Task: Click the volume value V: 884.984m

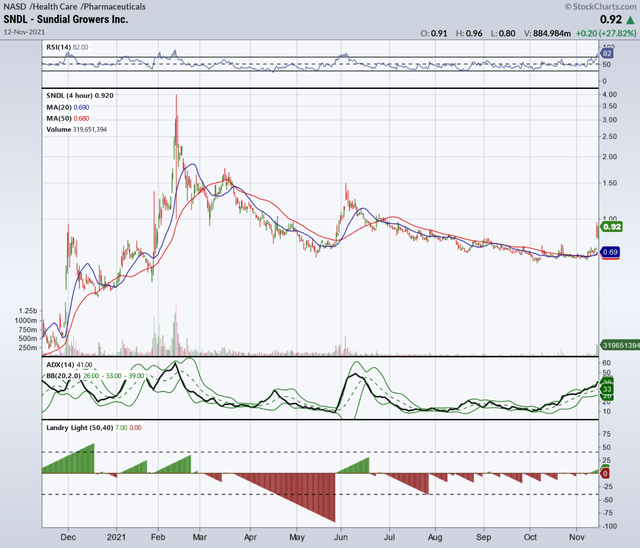Action: (x=547, y=33)
